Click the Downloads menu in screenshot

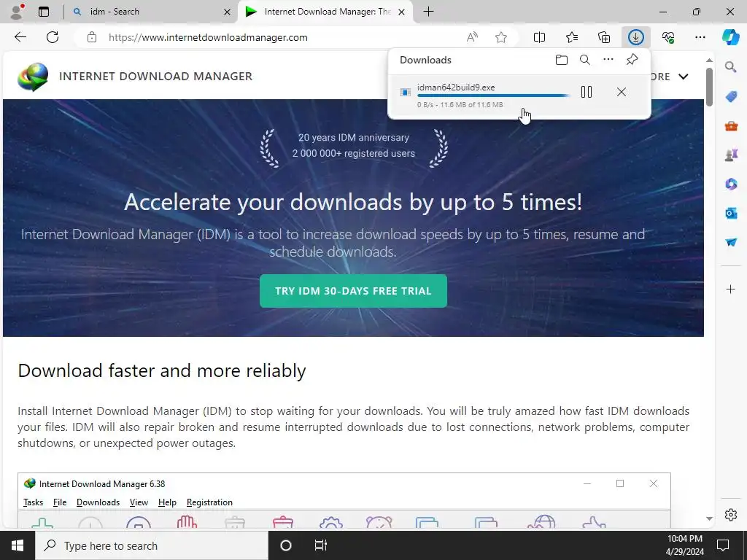pyautogui.click(x=98, y=502)
